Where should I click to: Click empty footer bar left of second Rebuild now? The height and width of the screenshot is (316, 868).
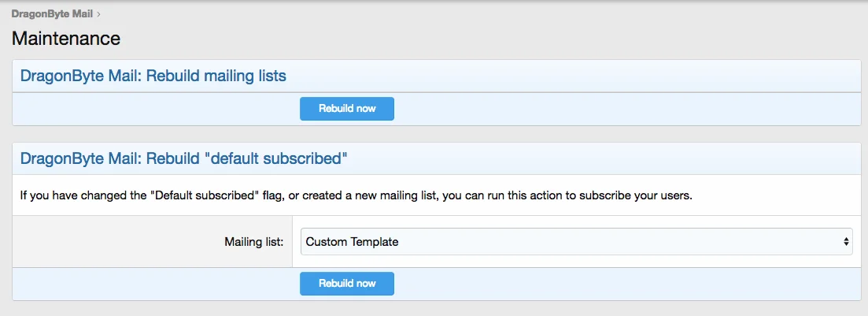click(157, 284)
